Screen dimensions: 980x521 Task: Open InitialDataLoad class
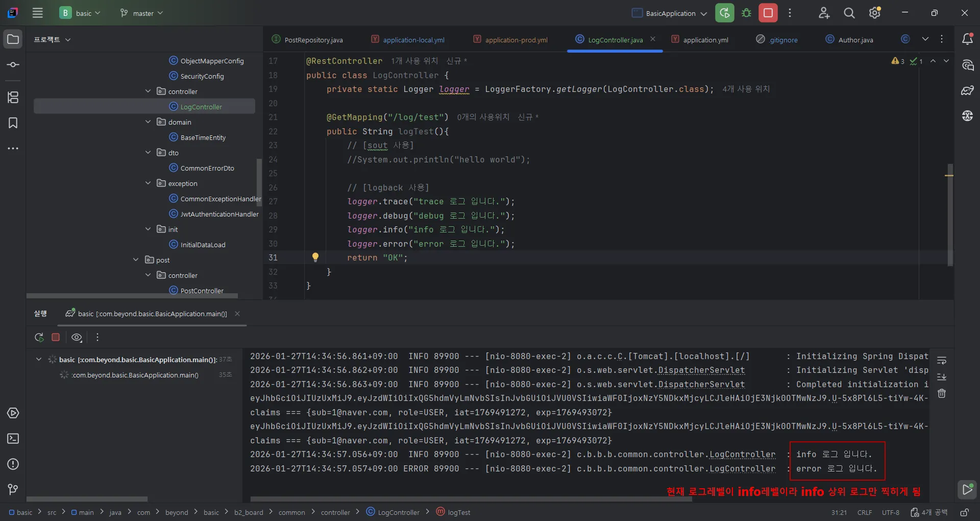197,245
